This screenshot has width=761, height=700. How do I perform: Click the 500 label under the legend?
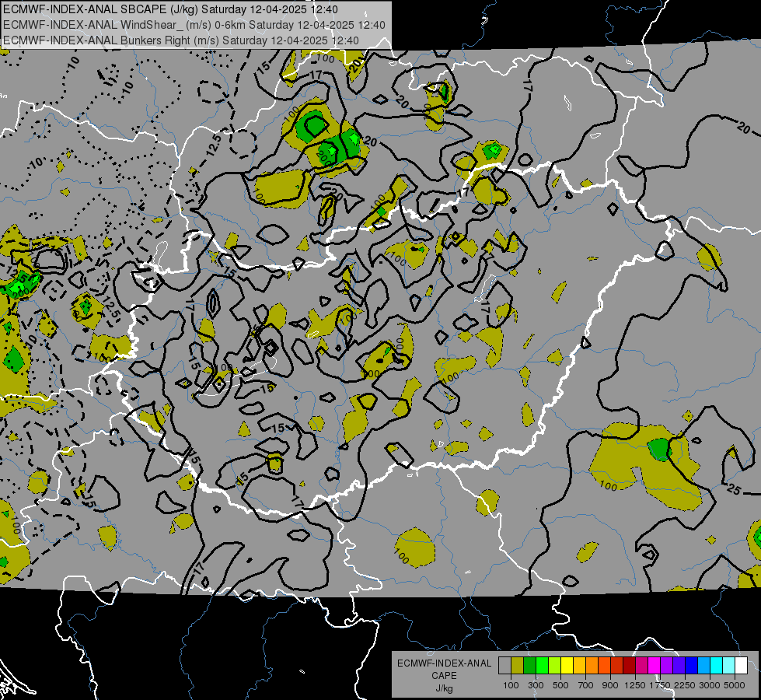(560, 685)
